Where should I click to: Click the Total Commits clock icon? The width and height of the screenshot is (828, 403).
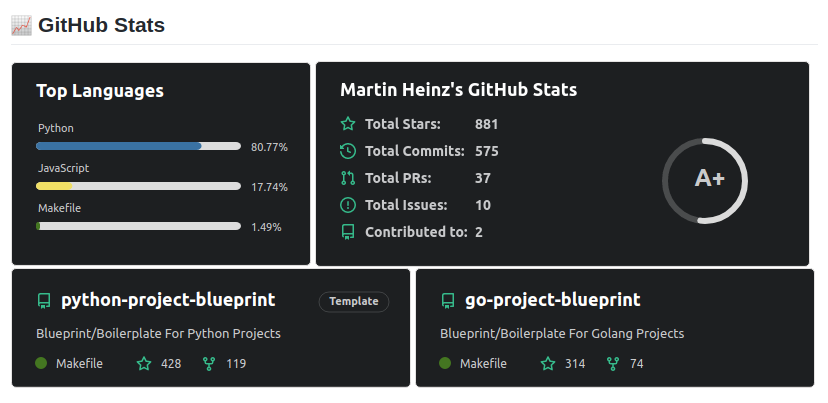(x=348, y=151)
